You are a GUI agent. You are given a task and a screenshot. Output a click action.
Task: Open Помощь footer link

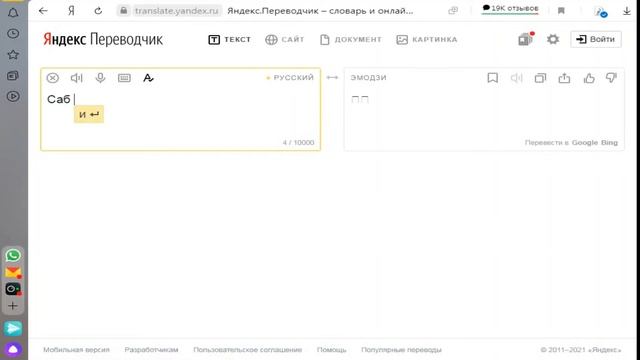tap(331, 350)
